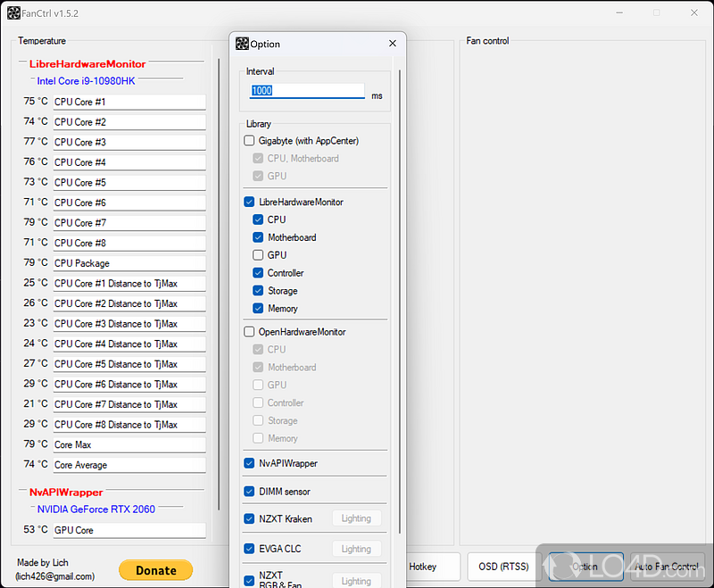The image size is (714, 588).
Task: Click the 53 °C GPU Core temperature value
Action: tap(36, 530)
